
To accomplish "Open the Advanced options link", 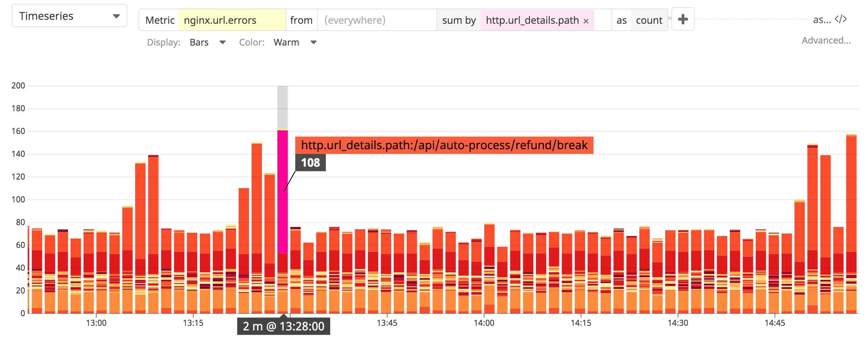I will (826, 41).
